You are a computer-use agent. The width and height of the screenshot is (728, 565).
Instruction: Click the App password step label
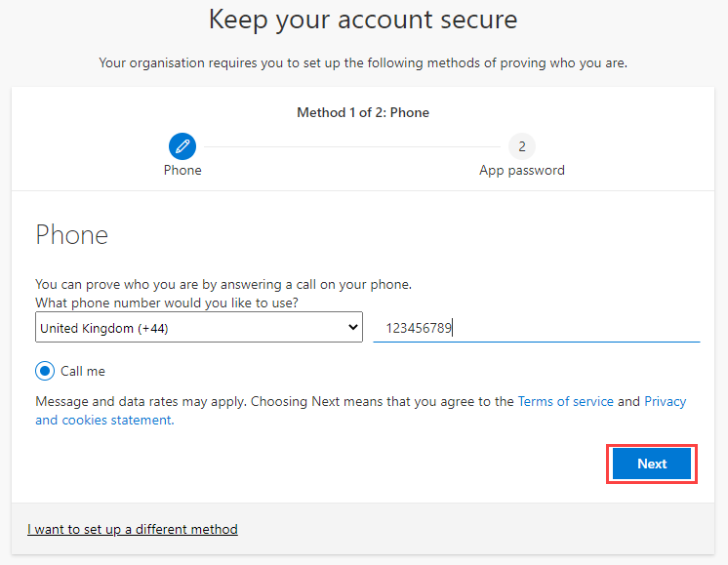[522, 171]
